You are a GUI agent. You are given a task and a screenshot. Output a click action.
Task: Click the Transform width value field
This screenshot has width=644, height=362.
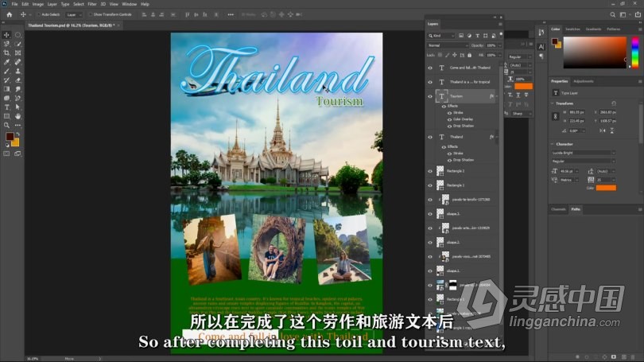[x=577, y=112]
